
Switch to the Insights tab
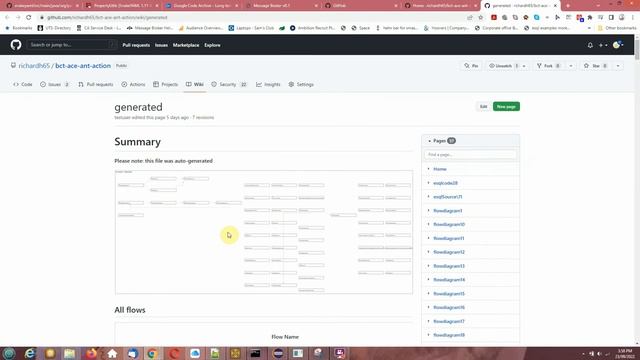tap(268, 84)
